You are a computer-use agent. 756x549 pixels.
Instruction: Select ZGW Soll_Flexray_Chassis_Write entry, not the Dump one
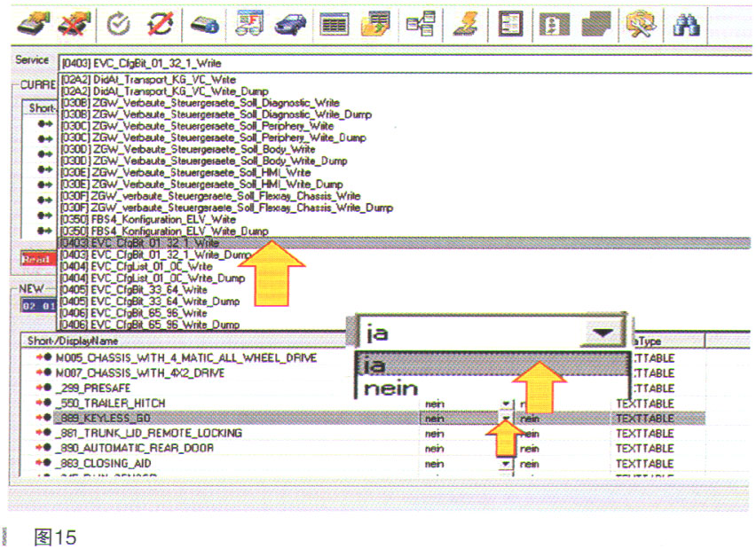[210, 196]
